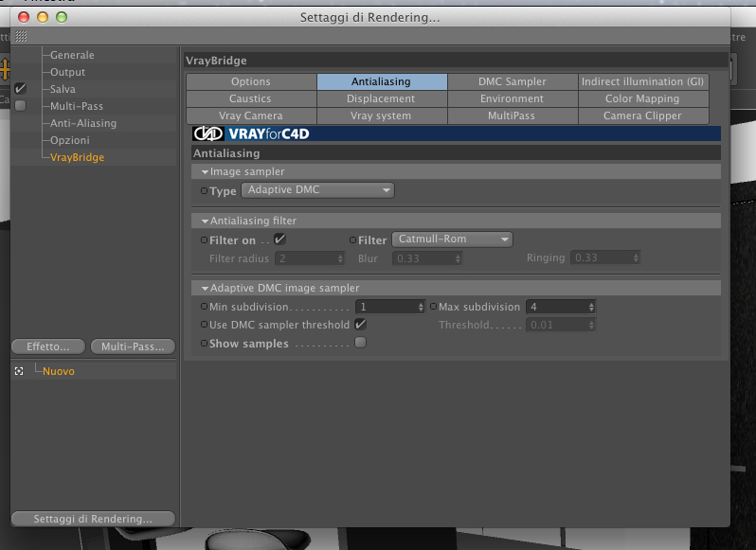Click the Effetto... button

(x=48, y=346)
